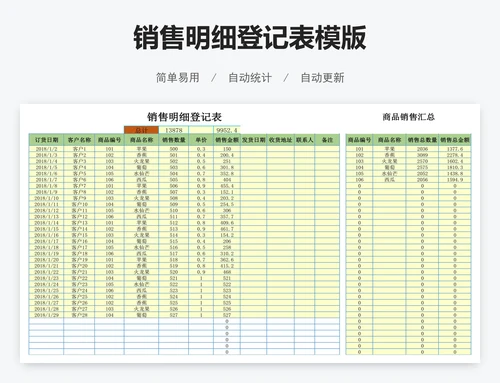Click the date cell 2018/1/2
Image resolution: width=500 pixels, height=383 pixels.
(x=46, y=149)
